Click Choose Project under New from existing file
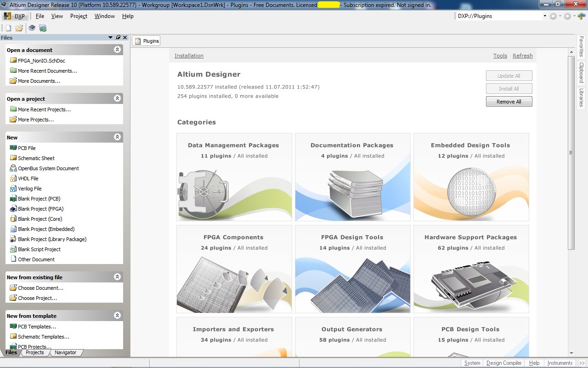The image size is (588, 368). [34, 298]
